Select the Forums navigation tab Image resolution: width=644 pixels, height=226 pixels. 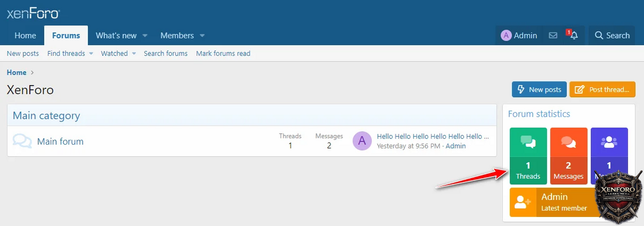click(x=66, y=35)
